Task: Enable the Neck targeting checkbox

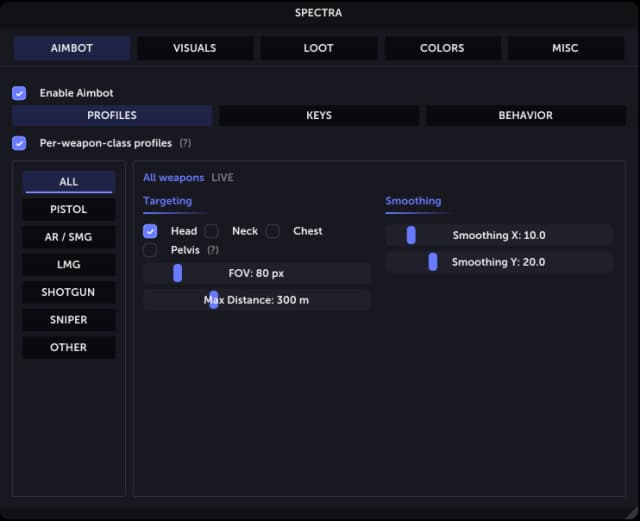Action: pyautogui.click(x=211, y=231)
